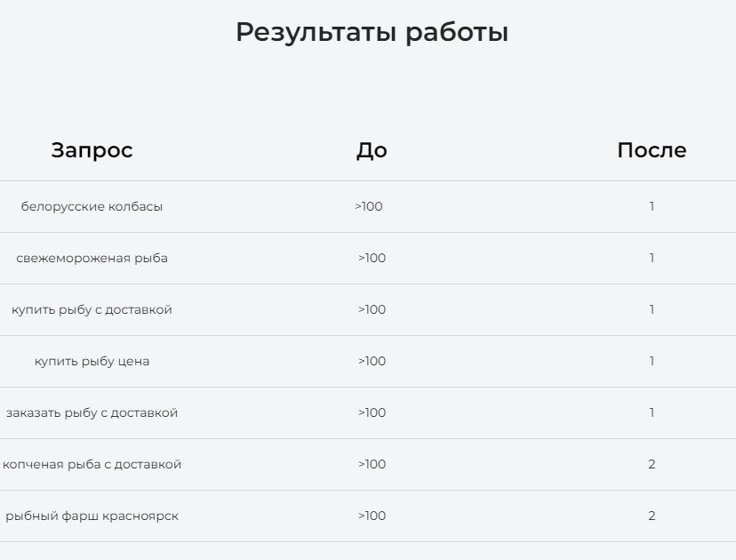This screenshot has height=560, width=736.
Task: Select the "копченая рыба с доставкой" query
Action: click(x=92, y=465)
